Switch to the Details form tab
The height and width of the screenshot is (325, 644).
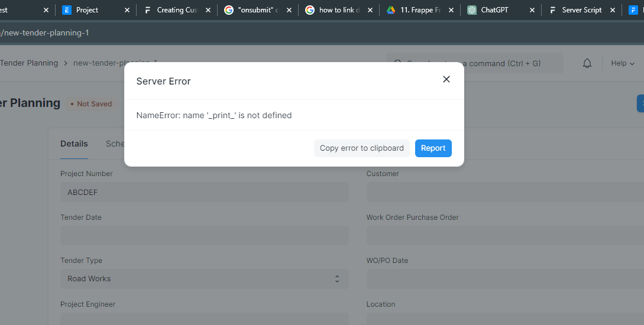coord(74,144)
